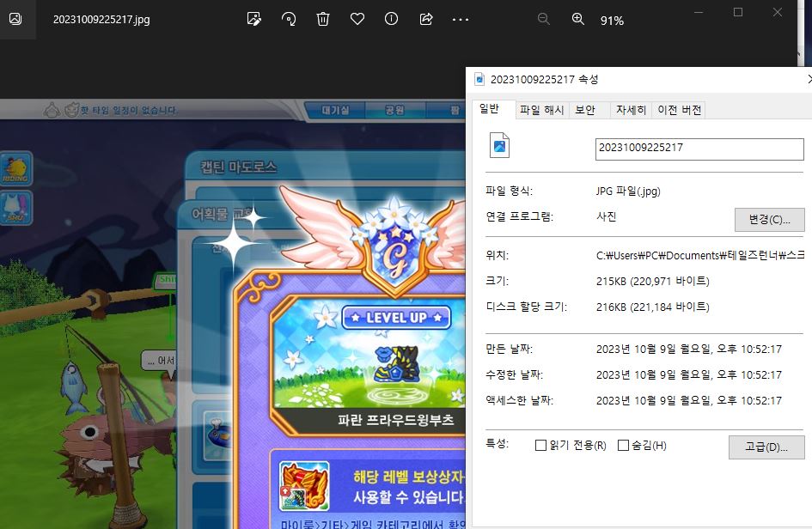Image resolution: width=812 pixels, height=529 pixels.
Task: Click the Photos app image icon
Action: coord(15,19)
